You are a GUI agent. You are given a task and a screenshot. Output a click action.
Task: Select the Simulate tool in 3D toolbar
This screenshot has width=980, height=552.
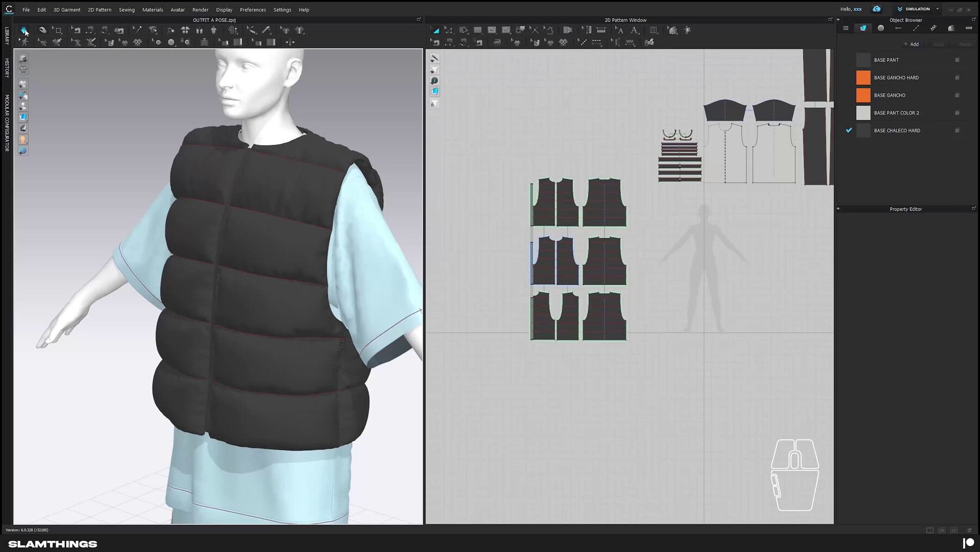point(24,30)
